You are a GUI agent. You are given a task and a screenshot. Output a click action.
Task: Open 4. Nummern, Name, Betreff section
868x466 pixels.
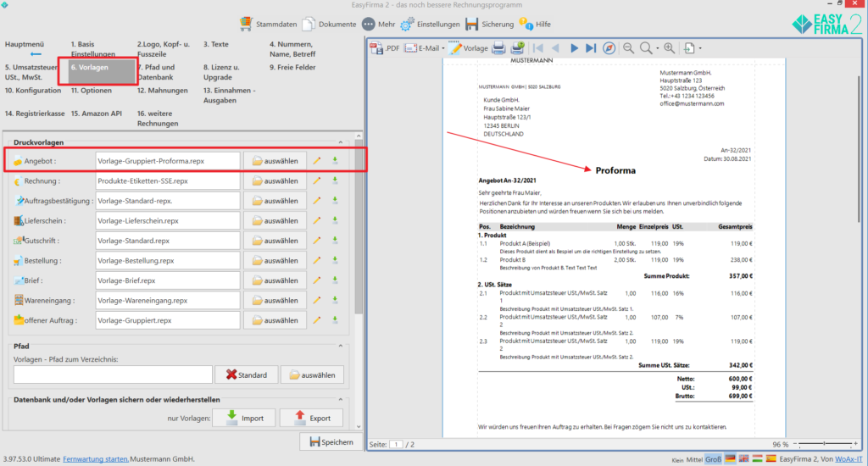click(x=292, y=48)
